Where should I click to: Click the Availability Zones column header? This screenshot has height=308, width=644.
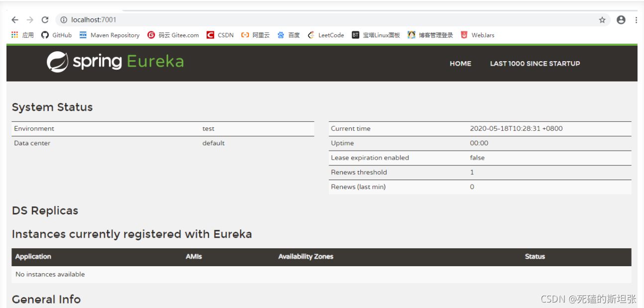coord(306,257)
